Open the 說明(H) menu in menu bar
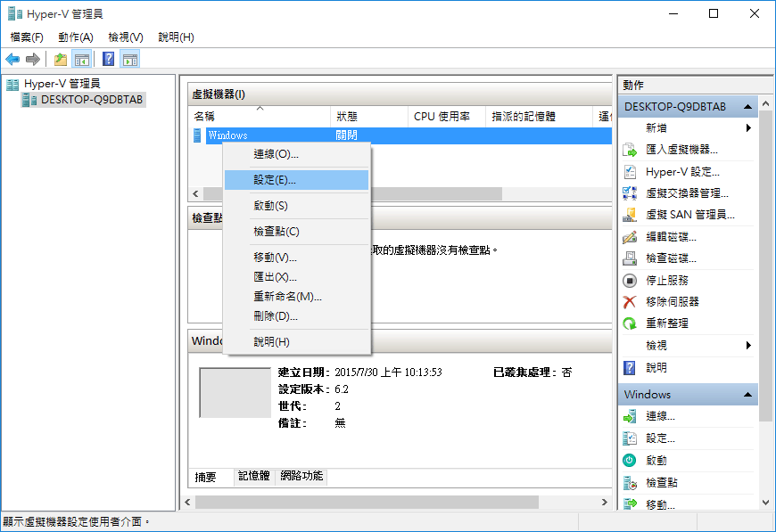Image resolution: width=776 pixels, height=532 pixels. click(x=177, y=37)
